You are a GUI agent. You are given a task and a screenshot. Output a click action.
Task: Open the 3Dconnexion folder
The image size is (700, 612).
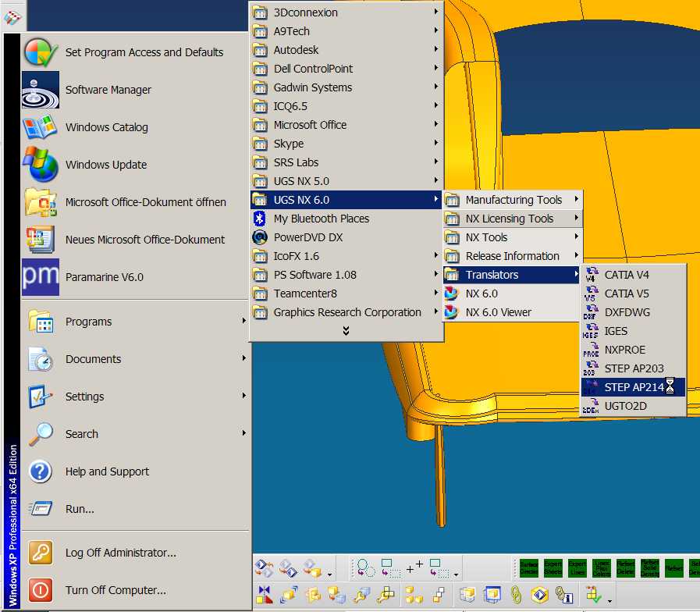coord(346,12)
